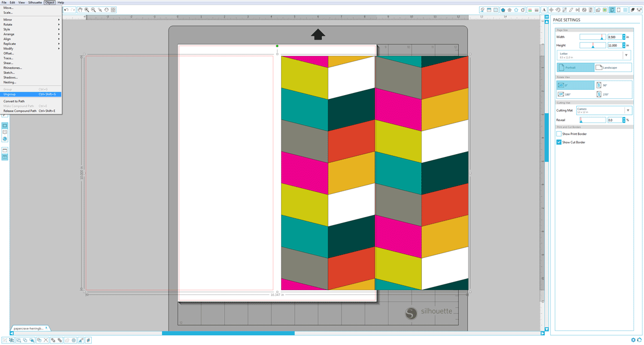This screenshot has height=345, width=644.
Task: Open the Text Style panel
Action: (543, 10)
